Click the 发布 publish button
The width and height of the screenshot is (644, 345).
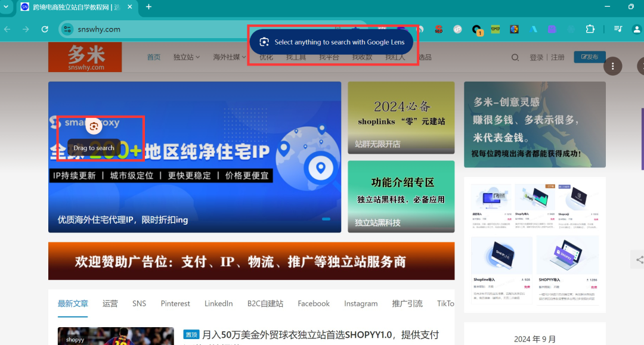589,57
